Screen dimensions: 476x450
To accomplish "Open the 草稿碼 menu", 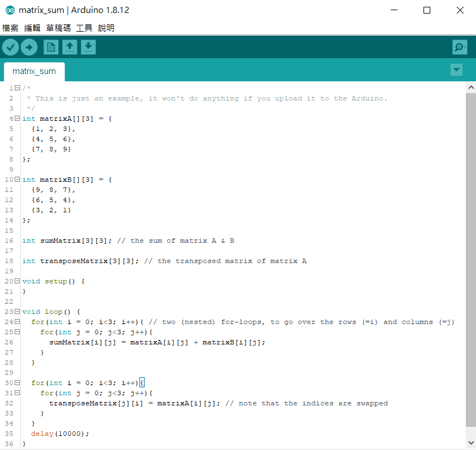I will (x=58, y=28).
